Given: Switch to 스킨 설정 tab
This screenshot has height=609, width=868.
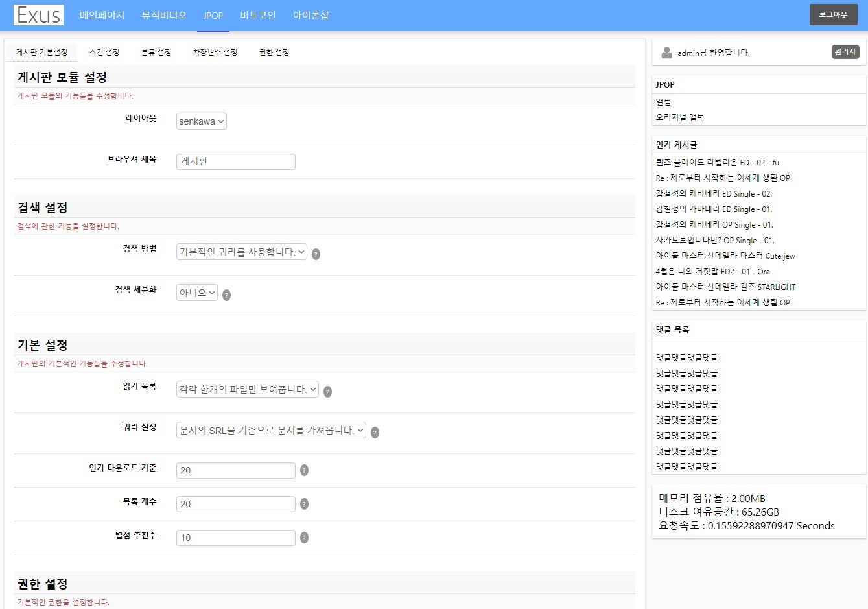Looking at the screenshot, I should [x=104, y=53].
